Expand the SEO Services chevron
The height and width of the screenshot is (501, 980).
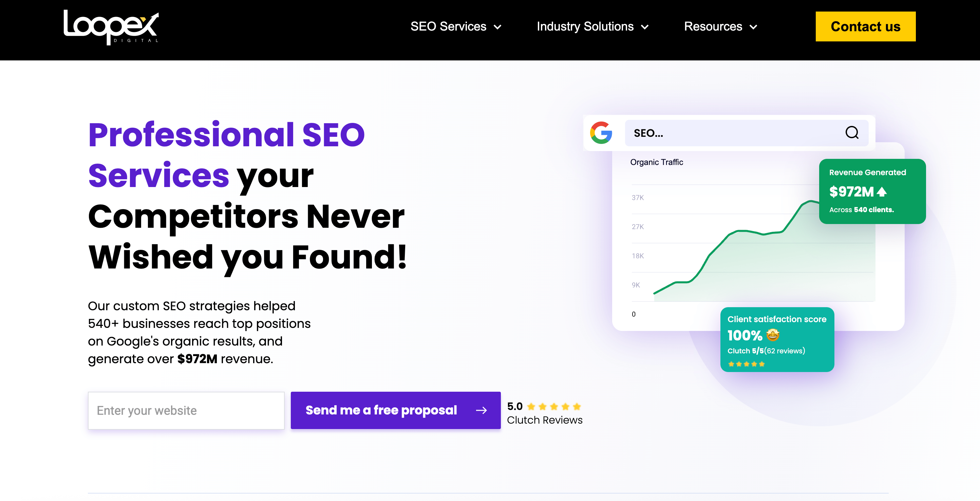497,27
